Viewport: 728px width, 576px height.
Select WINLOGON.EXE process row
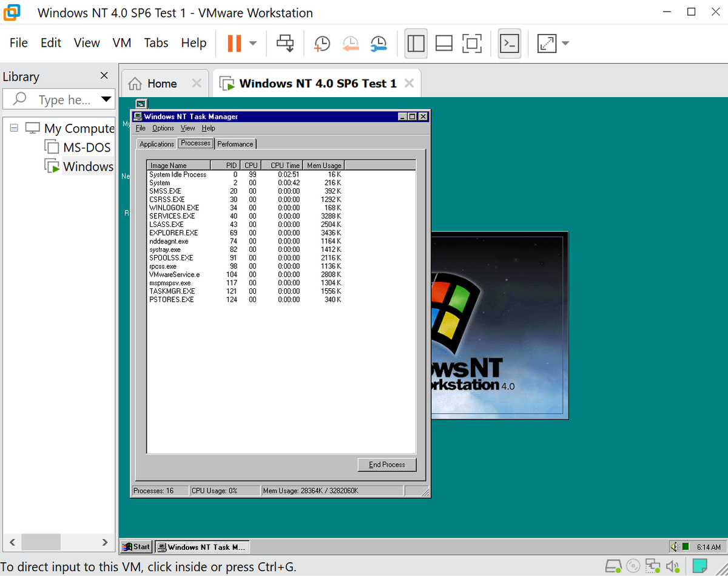245,208
